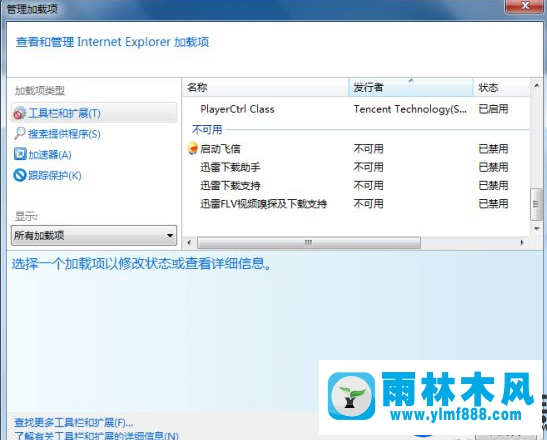Image resolution: width=547 pixels, height=440 pixels.
Task: Open 查找更多工具栏和扩展(F)... link
Action: [x=73, y=423]
